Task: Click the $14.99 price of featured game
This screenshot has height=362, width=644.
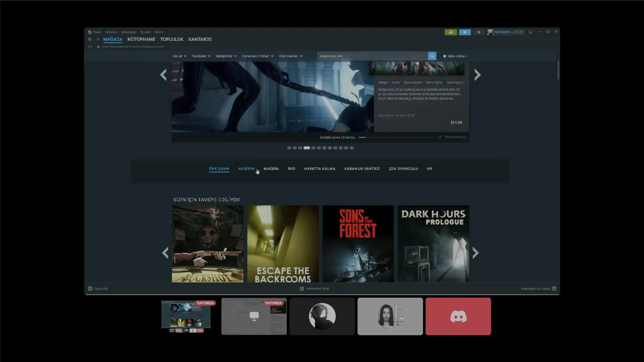Action: pyautogui.click(x=456, y=122)
